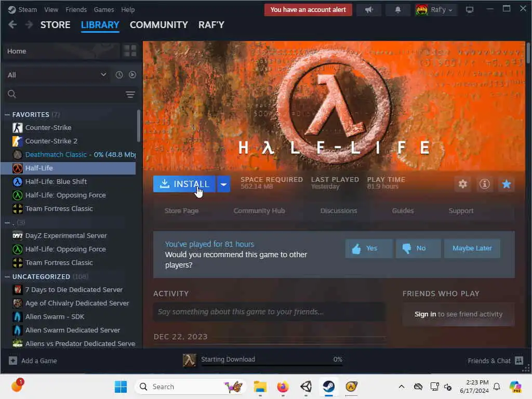532x399 pixels.
Task: Open the Friends menu
Action: coord(76,9)
